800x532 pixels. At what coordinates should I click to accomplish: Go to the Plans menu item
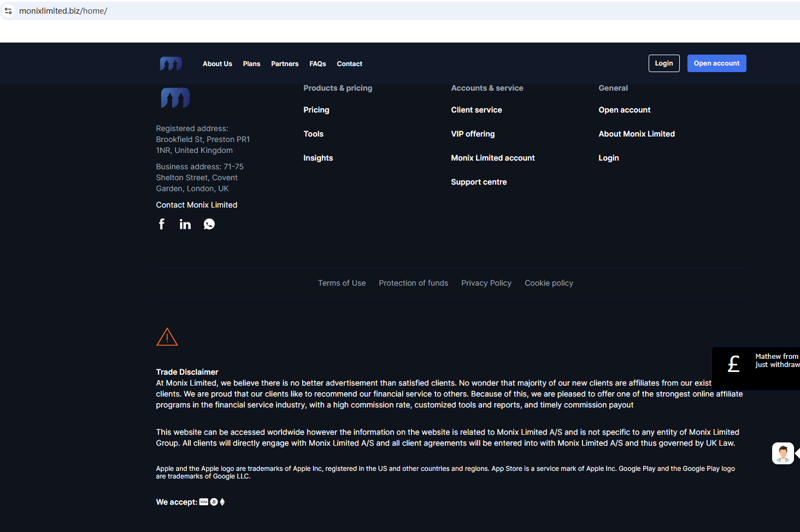[x=251, y=64]
